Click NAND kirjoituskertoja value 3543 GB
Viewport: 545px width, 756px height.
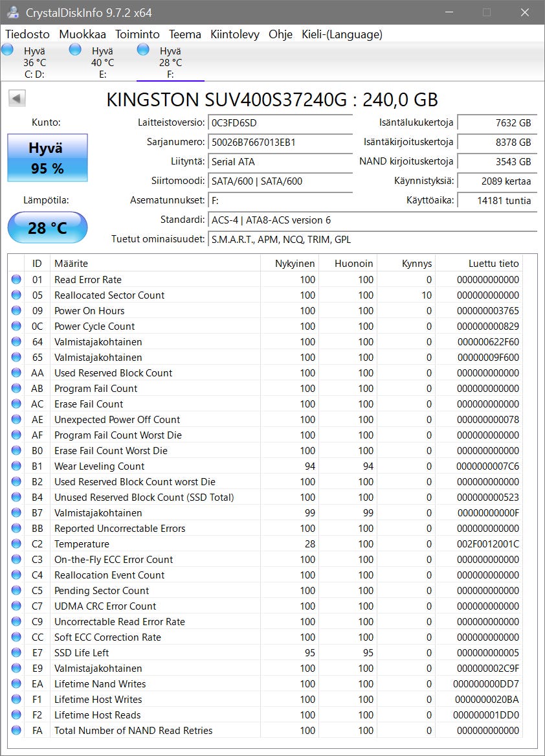coord(497,161)
